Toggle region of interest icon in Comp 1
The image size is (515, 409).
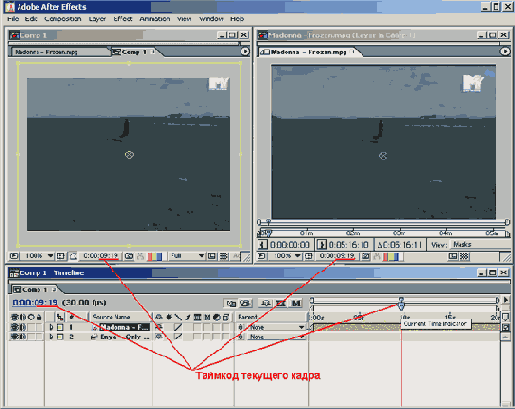point(212,256)
